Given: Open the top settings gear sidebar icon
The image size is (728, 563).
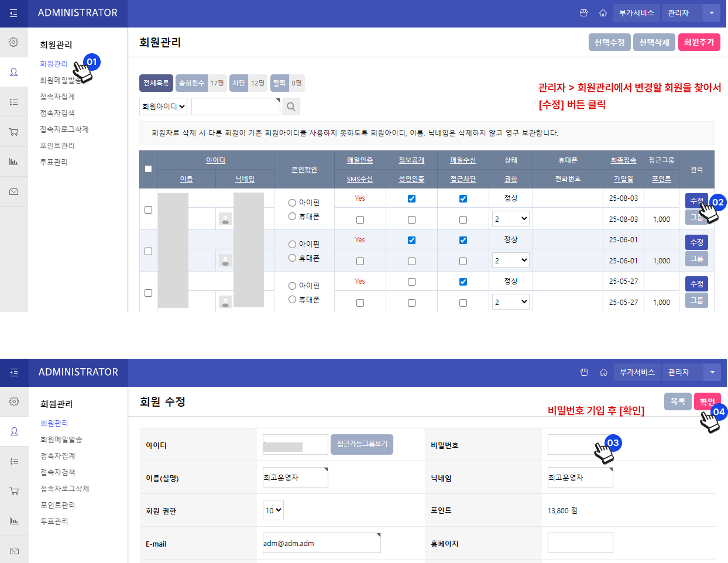Looking at the screenshot, I should (x=13, y=42).
